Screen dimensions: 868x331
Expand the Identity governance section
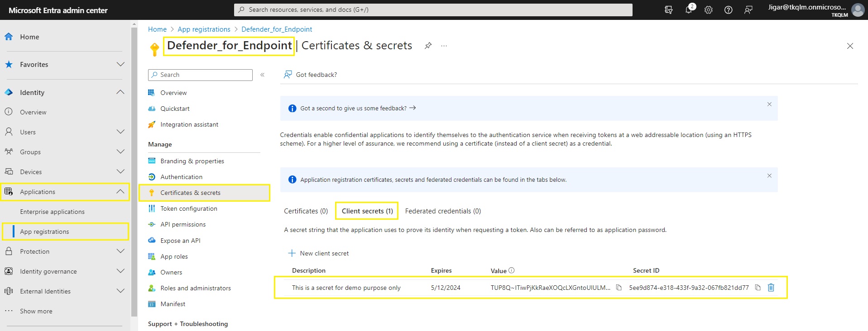click(x=120, y=271)
